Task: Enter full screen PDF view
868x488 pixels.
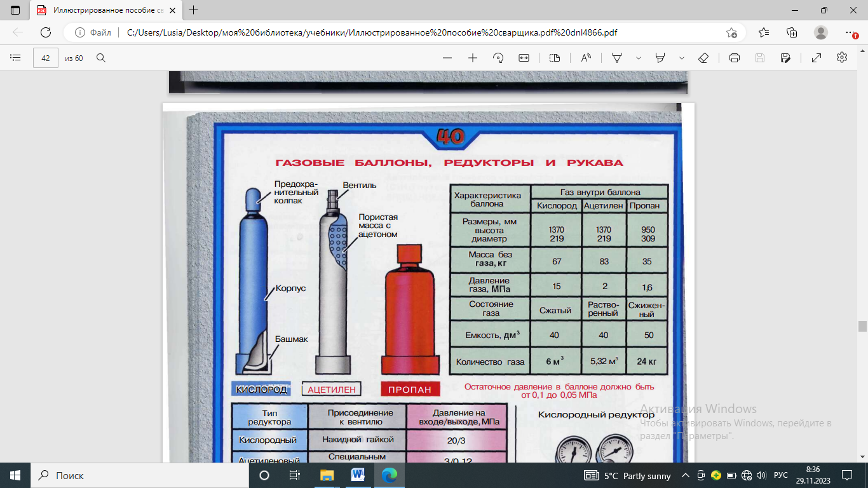Action: tap(817, 58)
